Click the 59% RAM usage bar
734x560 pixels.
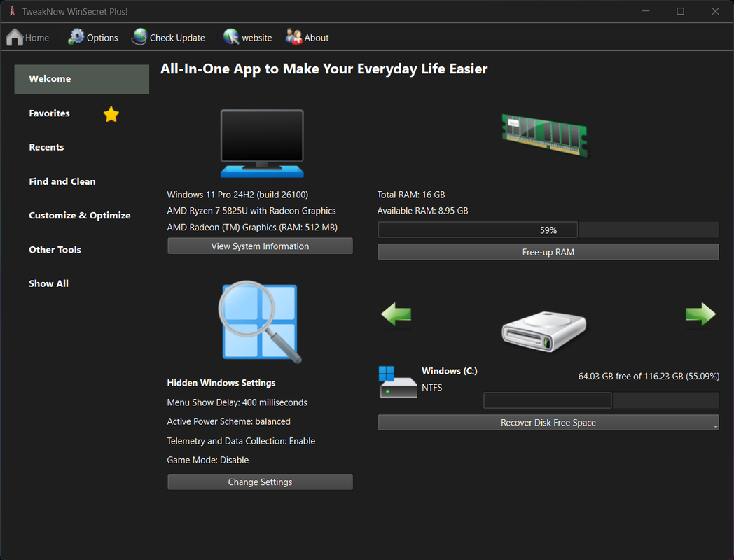[x=548, y=230]
